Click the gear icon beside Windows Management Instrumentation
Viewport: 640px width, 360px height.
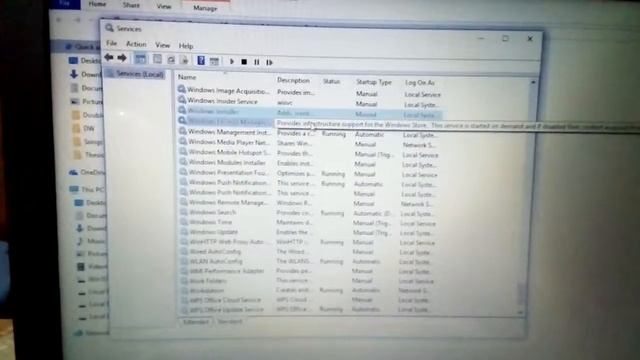tap(183, 131)
